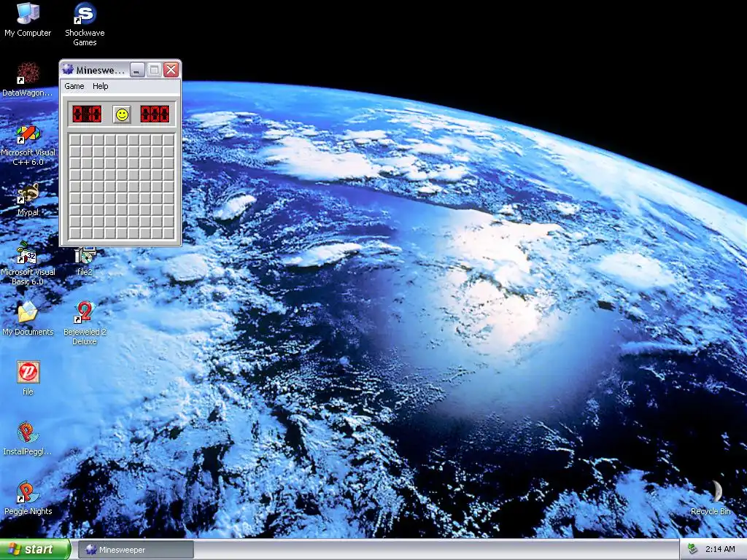
Task: Click the 2:14 AM taskbar clock
Action: 720,550
